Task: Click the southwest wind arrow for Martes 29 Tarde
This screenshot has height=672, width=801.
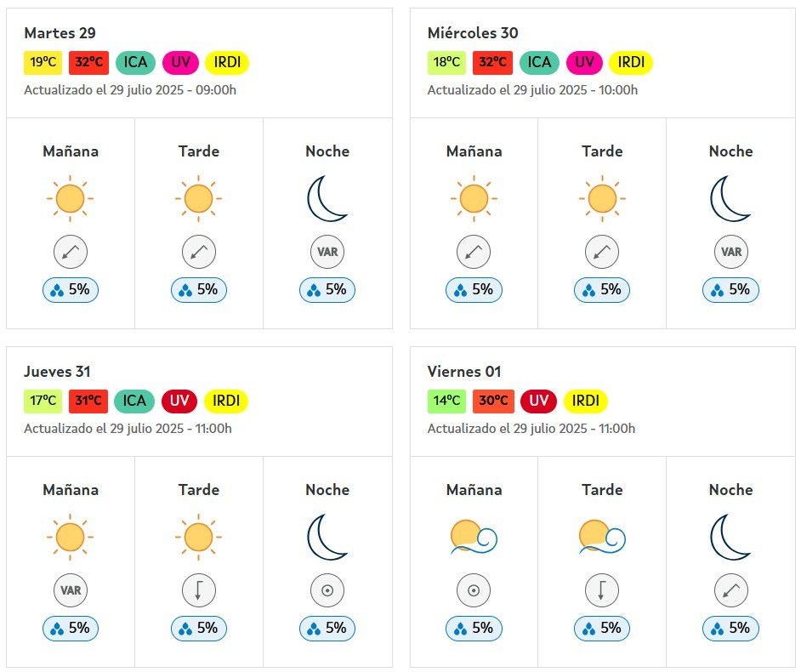Action: click(199, 252)
